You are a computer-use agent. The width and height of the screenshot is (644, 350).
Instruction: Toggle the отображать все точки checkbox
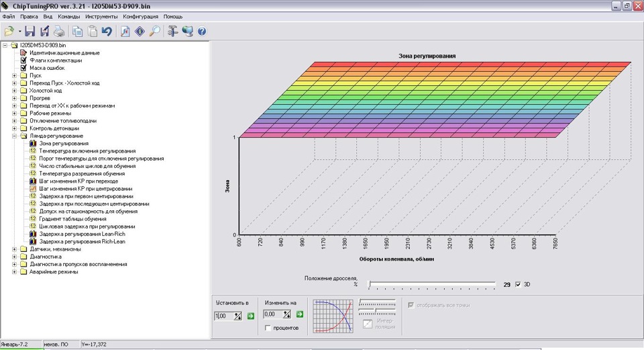[411, 305]
